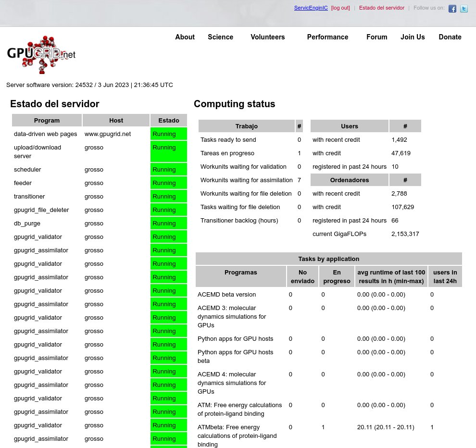Go to the Forum page
This screenshot has height=448, width=476.
[x=376, y=37]
